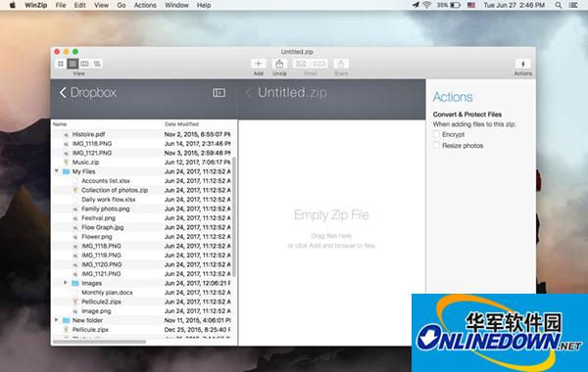Expand the New folder item
The image size is (588, 372).
tap(57, 320)
